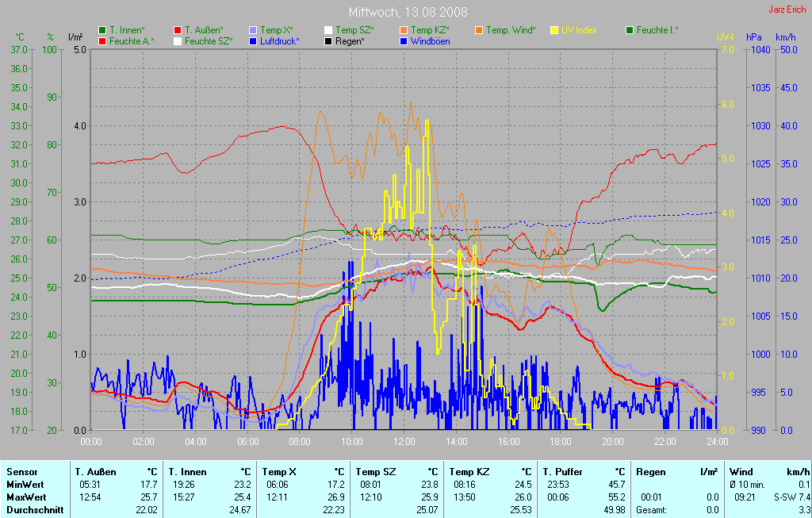This screenshot has width=812, height=518.
Task: Click the T. Außen average value 22.02
Action: click(x=146, y=510)
